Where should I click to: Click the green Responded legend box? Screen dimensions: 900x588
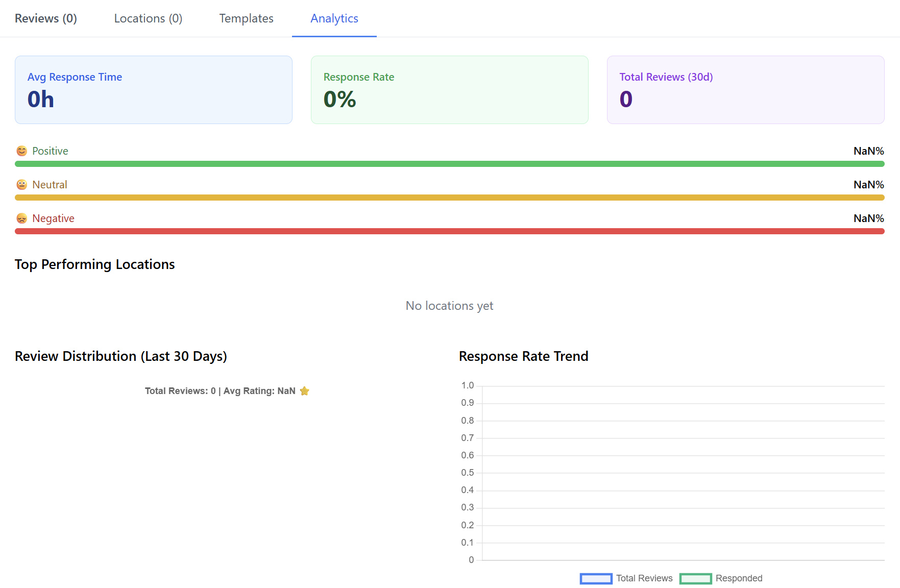click(695, 578)
